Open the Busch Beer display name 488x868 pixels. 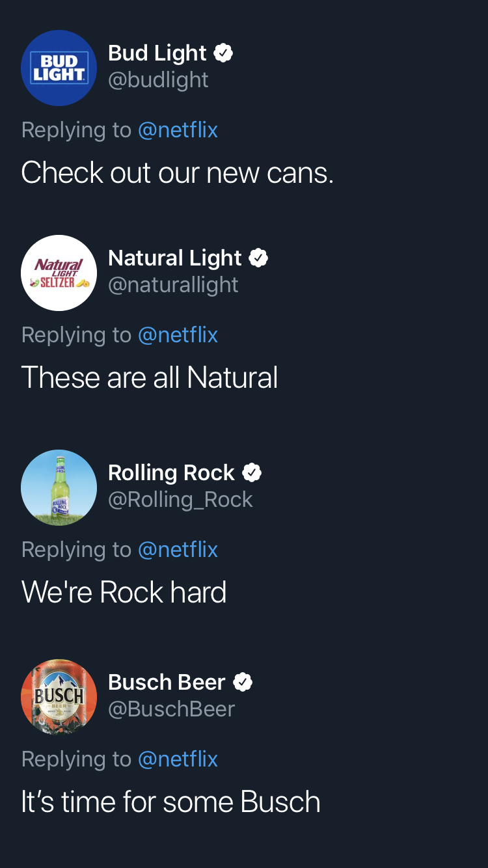167,682
